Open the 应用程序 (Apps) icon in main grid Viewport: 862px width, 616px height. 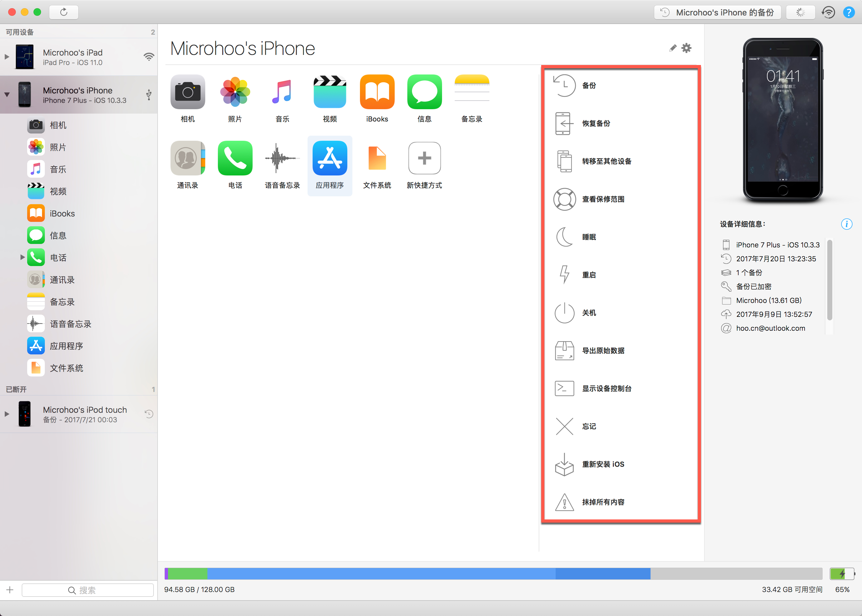[330, 158]
